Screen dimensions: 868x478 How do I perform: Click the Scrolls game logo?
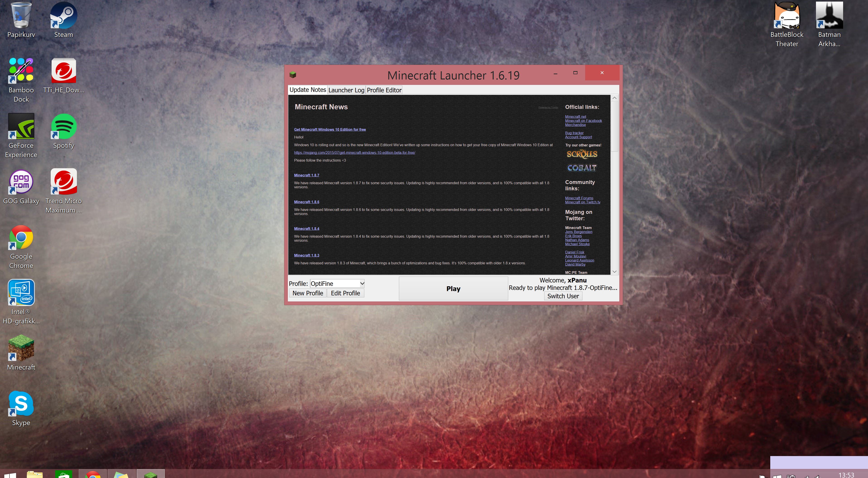coord(582,154)
